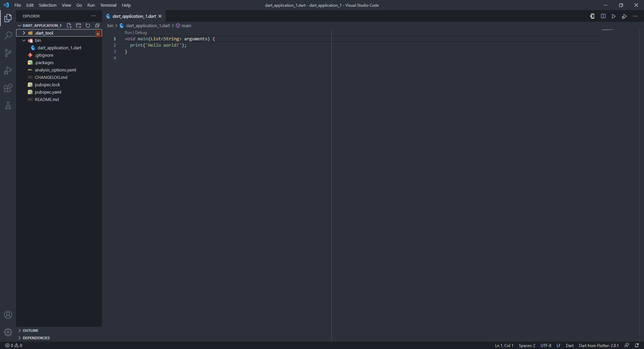Screen dimensions: 644x349
Task: Change encoding via UTF-8
Action: (546, 345)
